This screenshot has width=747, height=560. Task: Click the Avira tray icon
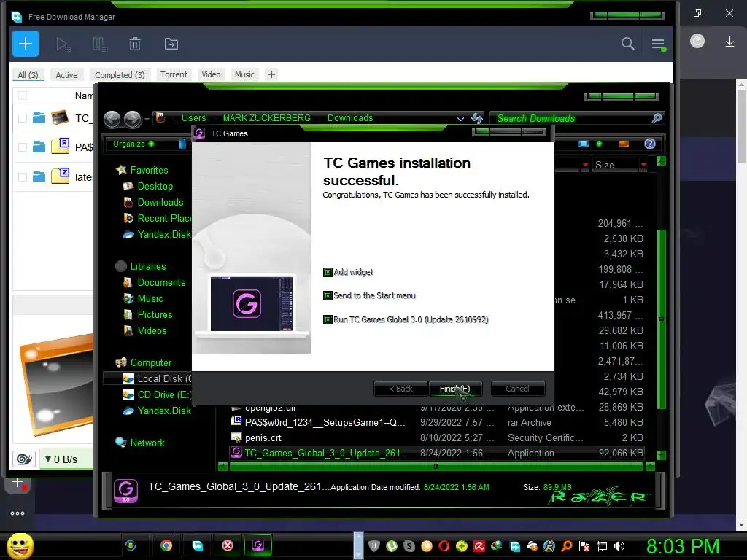pyautogui.click(x=479, y=546)
